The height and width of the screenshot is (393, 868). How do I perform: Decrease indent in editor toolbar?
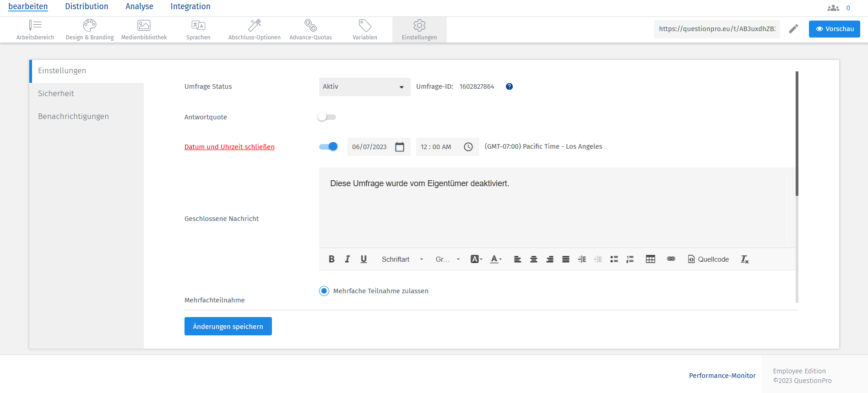pyautogui.click(x=598, y=259)
